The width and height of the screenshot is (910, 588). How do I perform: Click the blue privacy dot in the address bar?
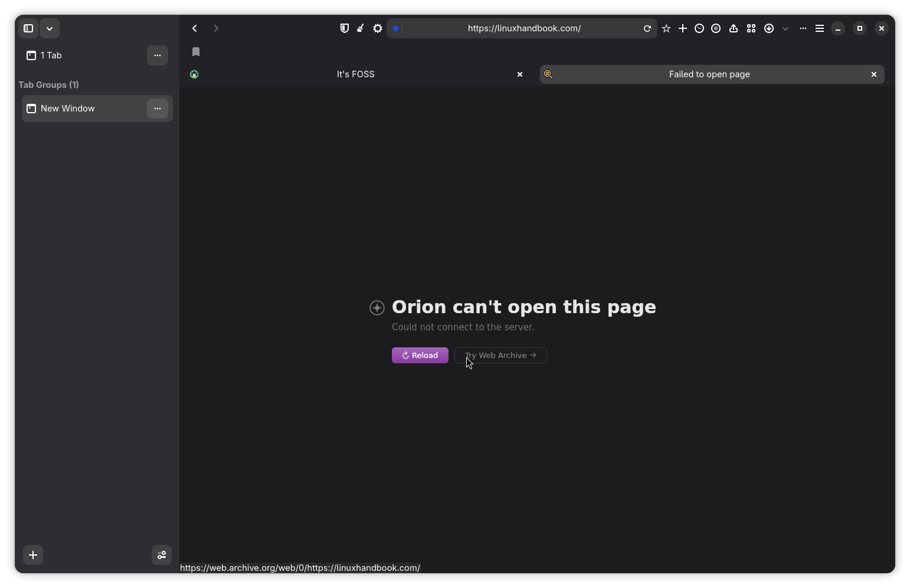point(397,28)
